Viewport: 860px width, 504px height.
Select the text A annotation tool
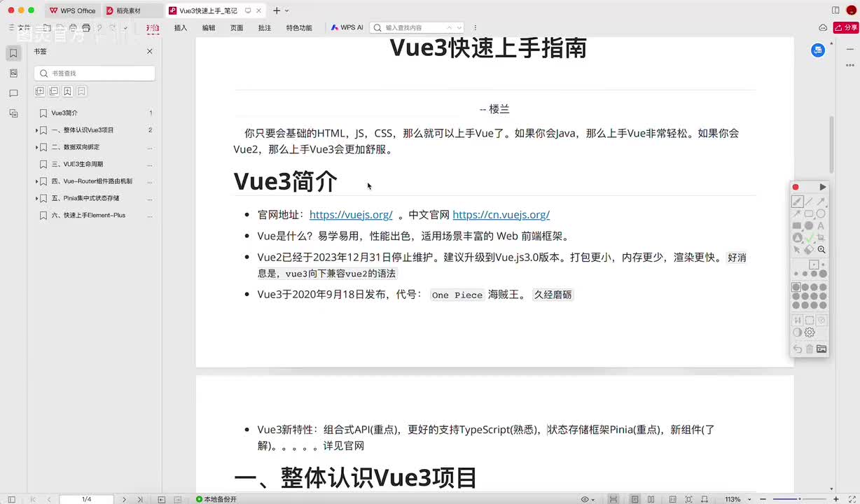point(821,225)
